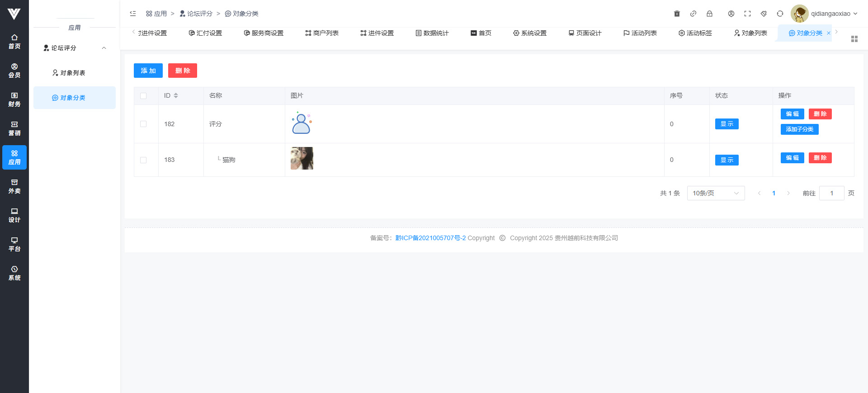This screenshot has height=393, width=868.
Task: Click the blue 添加 button
Action: point(148,71)
